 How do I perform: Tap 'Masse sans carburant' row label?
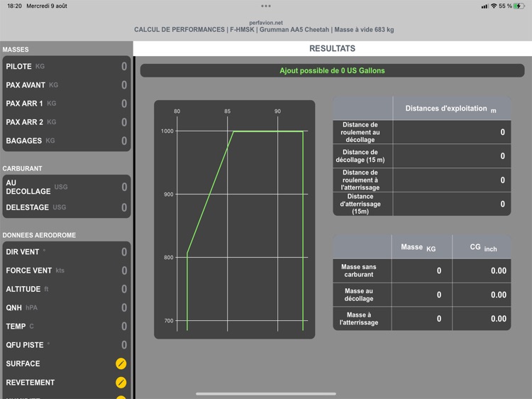(x=359, y=270)
